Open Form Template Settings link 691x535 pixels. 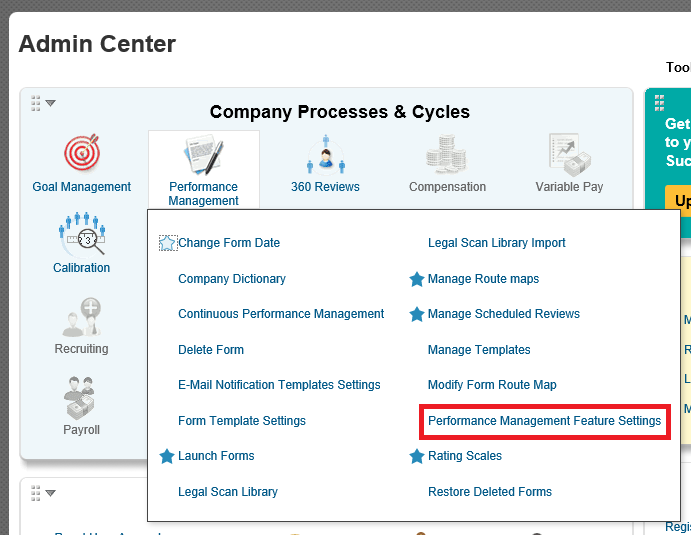pyautogui.click(x=242, y=421)
